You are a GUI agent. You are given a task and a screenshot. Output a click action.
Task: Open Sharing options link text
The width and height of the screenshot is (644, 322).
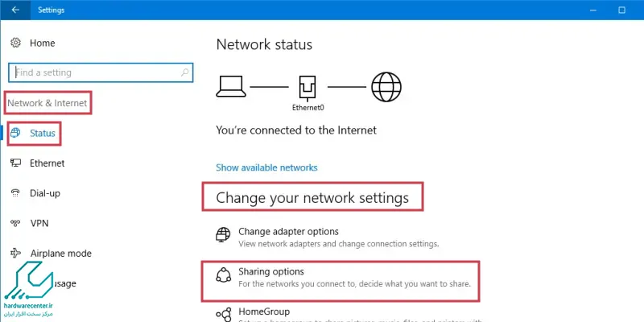coord(271,271)
